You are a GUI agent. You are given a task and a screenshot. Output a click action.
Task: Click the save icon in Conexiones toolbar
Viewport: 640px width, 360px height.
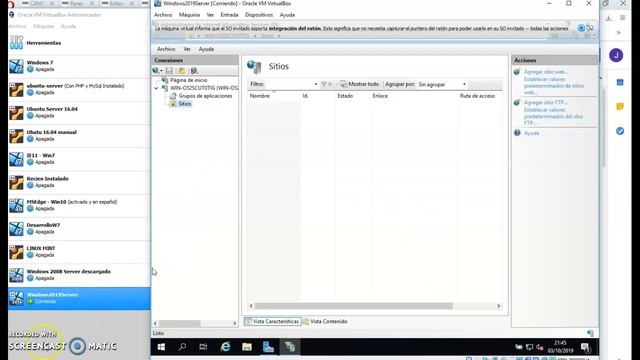coord(169,71)
